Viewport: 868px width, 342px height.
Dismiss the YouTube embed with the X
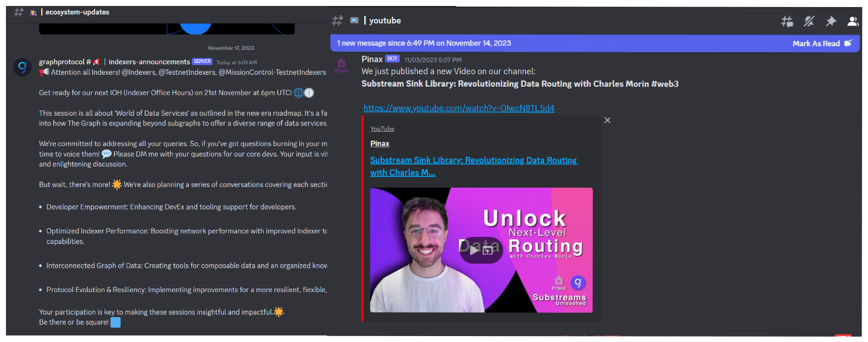coord(607,120)
